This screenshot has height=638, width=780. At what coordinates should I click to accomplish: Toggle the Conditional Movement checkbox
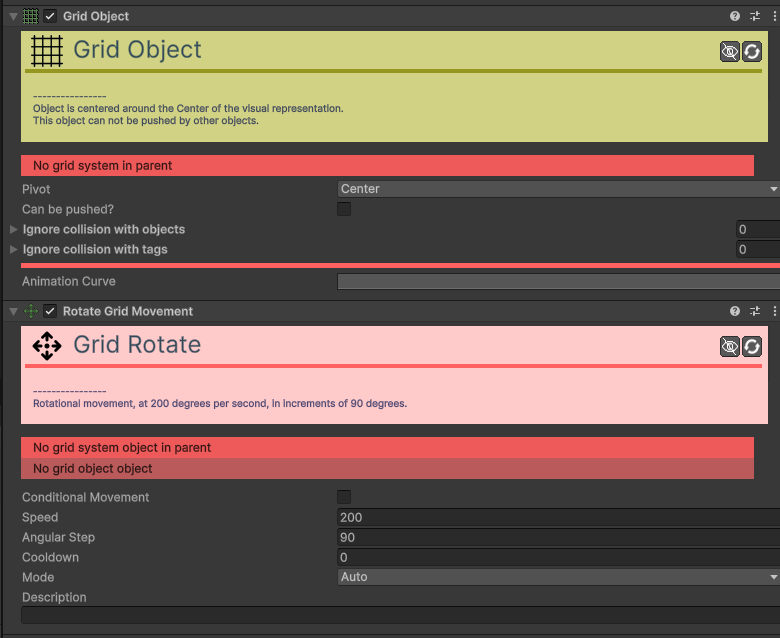[x=344, y=497]
